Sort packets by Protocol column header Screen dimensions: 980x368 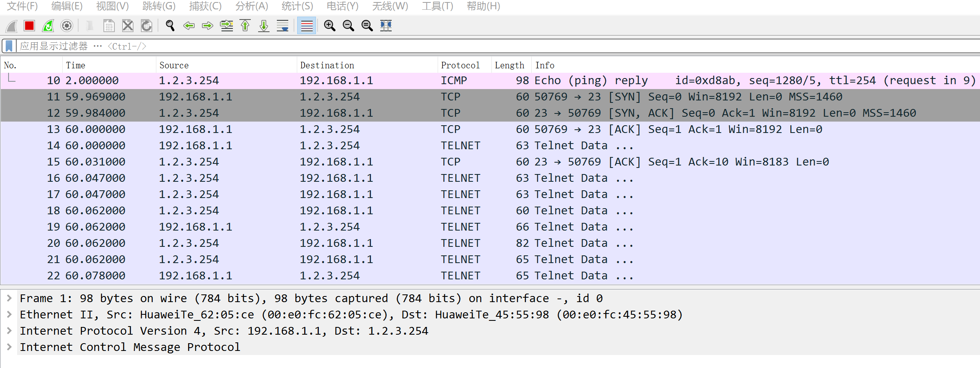(460, 65)
